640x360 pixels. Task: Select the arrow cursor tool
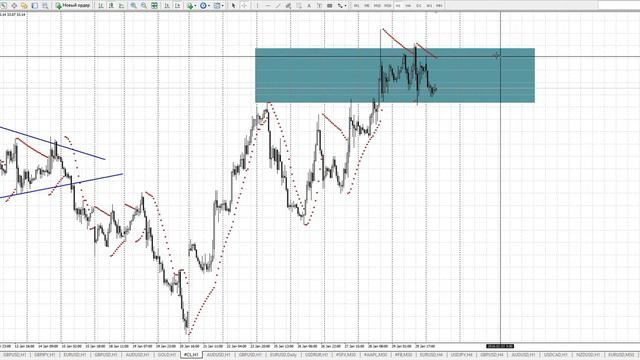pos(233,6)
